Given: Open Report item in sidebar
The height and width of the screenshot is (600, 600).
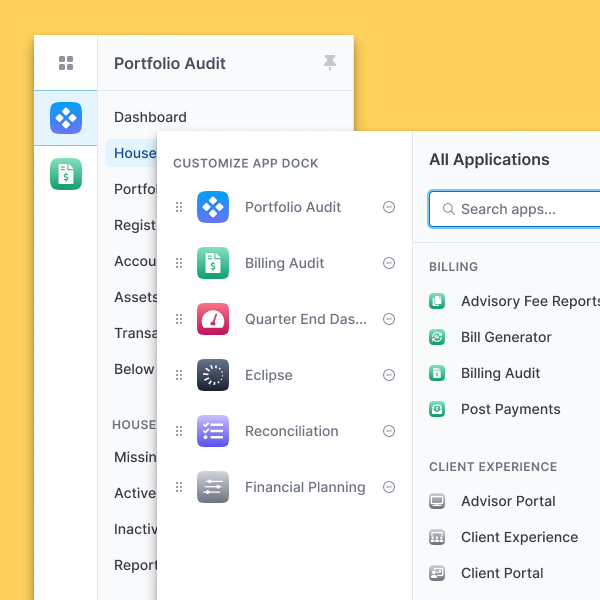Looking at the screenshot, I should [x=135, y=565].
